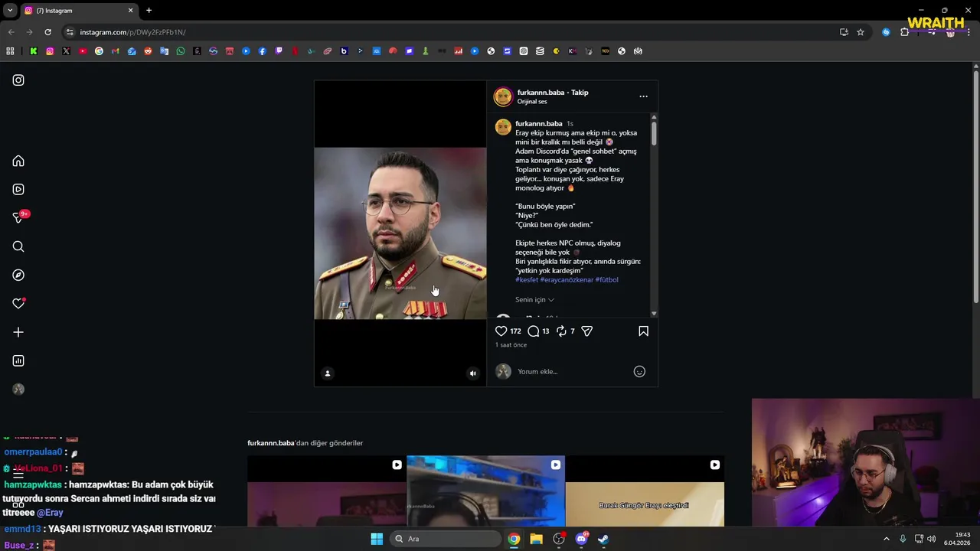Open apps grid in bookmarks bar
The height and width of the screenshot is (551, 980).
click(10, 51)
